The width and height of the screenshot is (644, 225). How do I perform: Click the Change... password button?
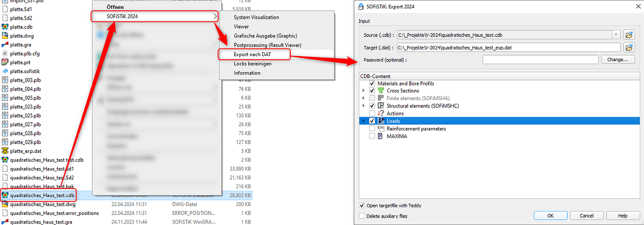[x=618, y=59]
